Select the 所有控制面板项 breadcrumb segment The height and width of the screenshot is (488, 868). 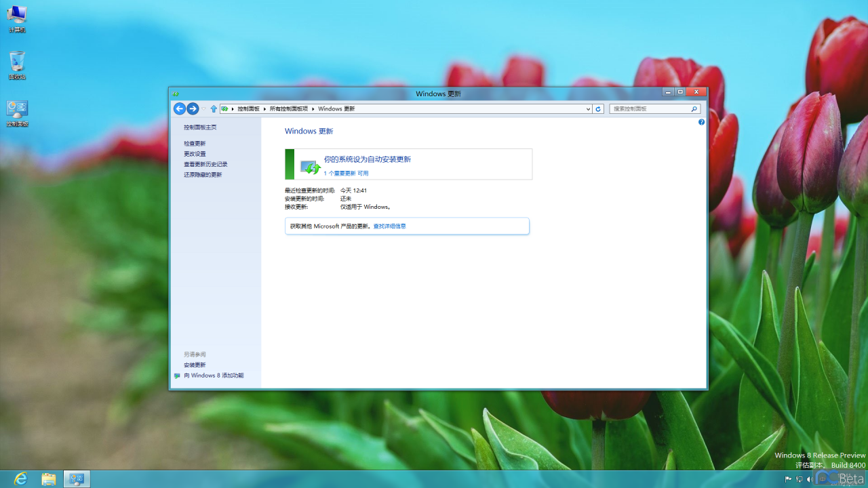point(289,108)
